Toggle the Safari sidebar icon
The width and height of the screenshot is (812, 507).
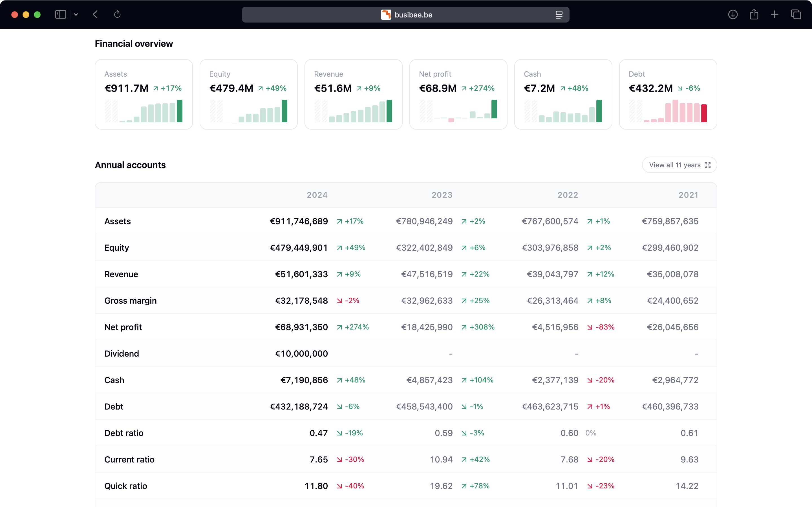[60, 14]
